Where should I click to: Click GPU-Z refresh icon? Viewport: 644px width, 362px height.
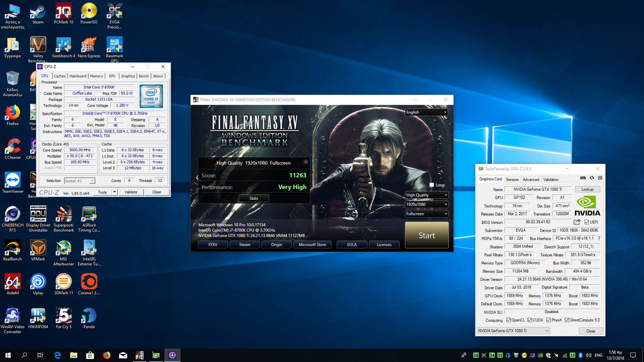592,178
